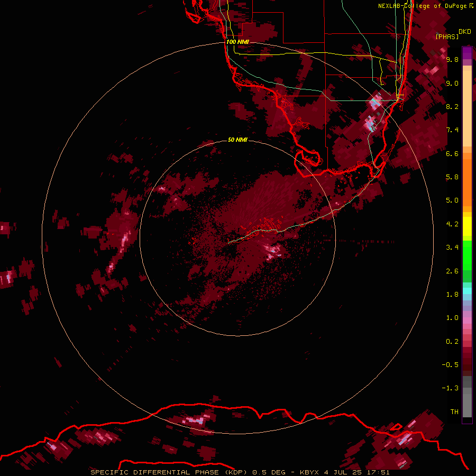The image size is (476, 476).
Task: Pick the pale peach color bar band
Action: [467, 108]
